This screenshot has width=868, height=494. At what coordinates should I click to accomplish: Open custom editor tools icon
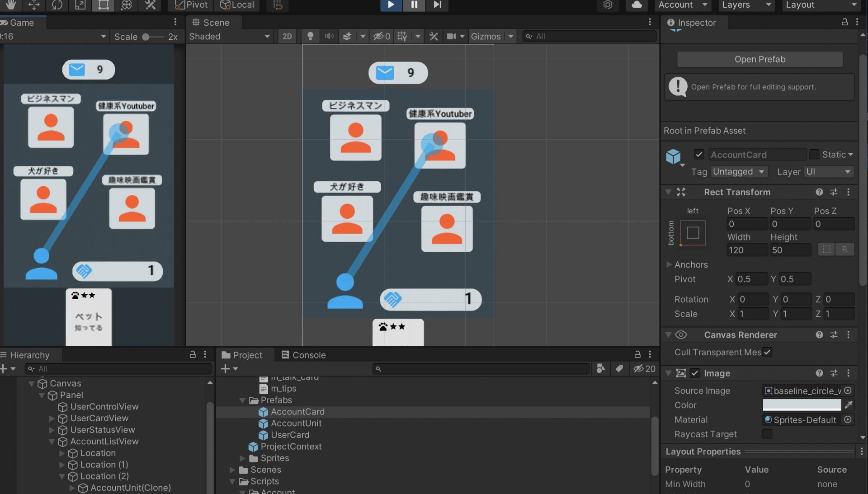click(x=150, y=5)
